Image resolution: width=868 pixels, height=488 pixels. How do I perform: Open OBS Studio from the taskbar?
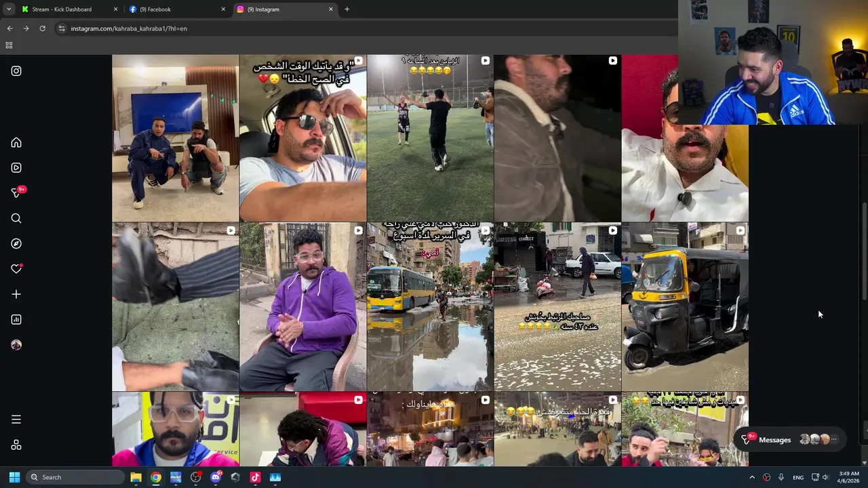tap(196, 477)
